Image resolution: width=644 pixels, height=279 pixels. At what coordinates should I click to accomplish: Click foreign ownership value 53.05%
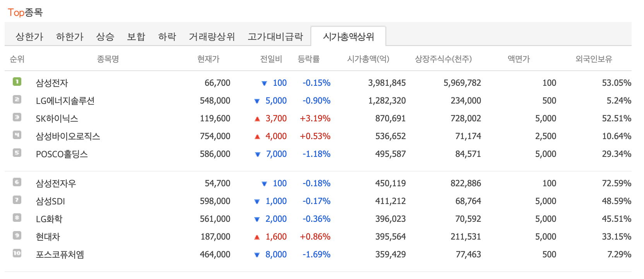[617, 83]
